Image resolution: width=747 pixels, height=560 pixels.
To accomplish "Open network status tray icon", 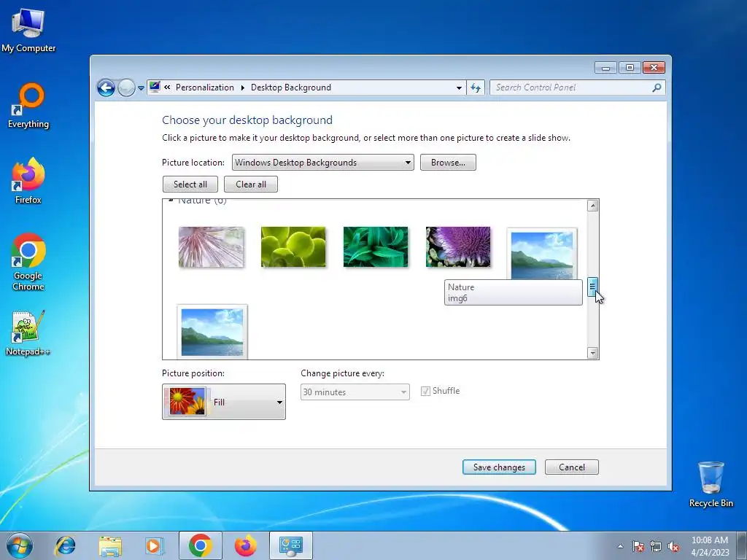I will [x=656, y=546].
